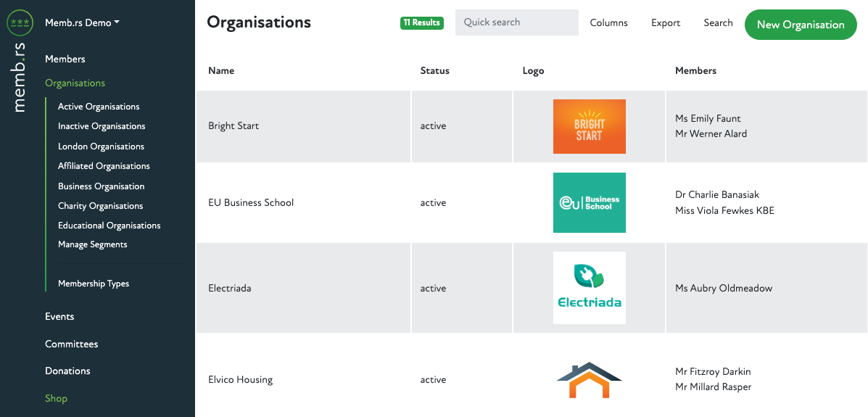Click the Elvico Housing house logo
This screenshot has width=868, height=417.
click(589, 379)
